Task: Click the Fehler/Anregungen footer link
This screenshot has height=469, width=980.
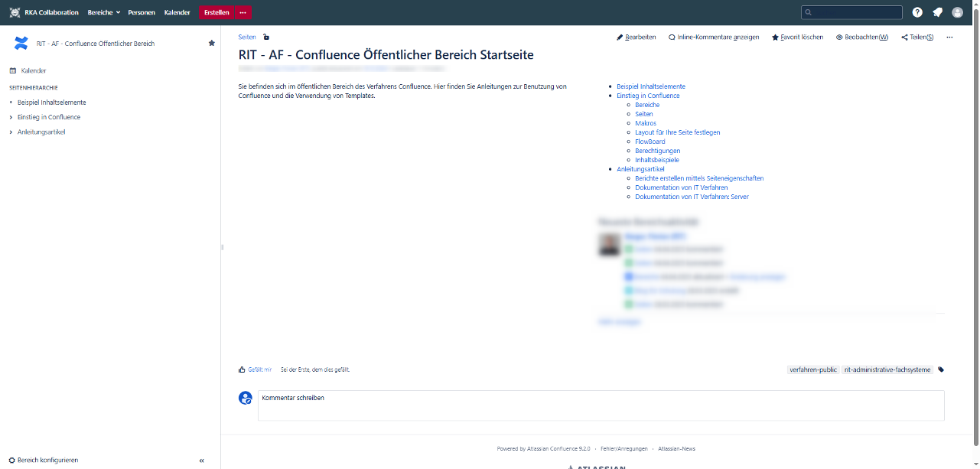Action: [624, 449]
